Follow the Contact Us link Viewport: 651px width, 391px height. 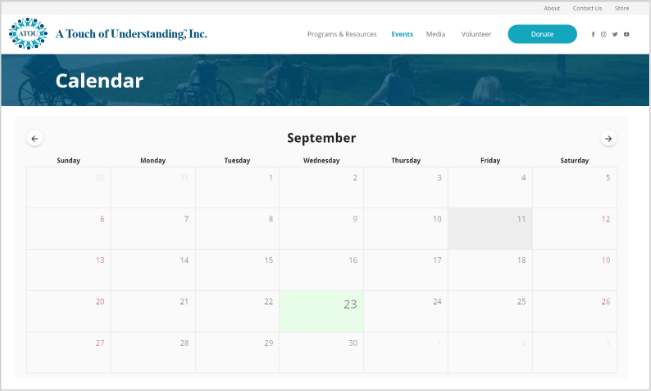(x=587, y=8)
